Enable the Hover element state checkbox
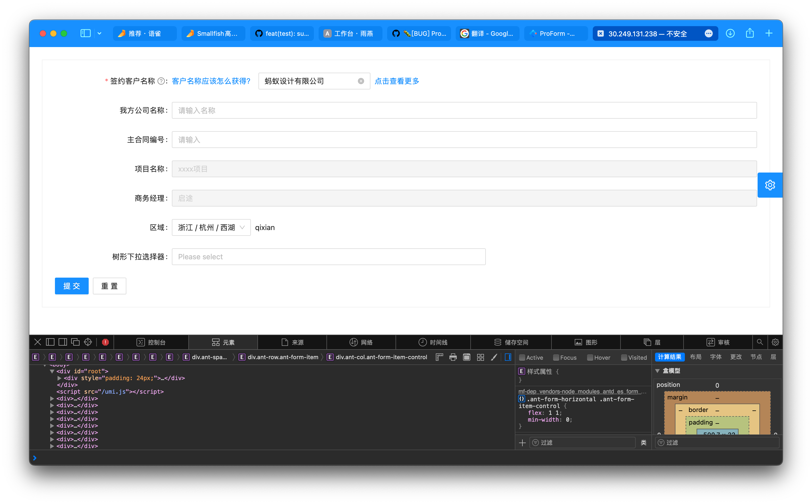This screenshot has height=504, width=812. click(590, 357)
